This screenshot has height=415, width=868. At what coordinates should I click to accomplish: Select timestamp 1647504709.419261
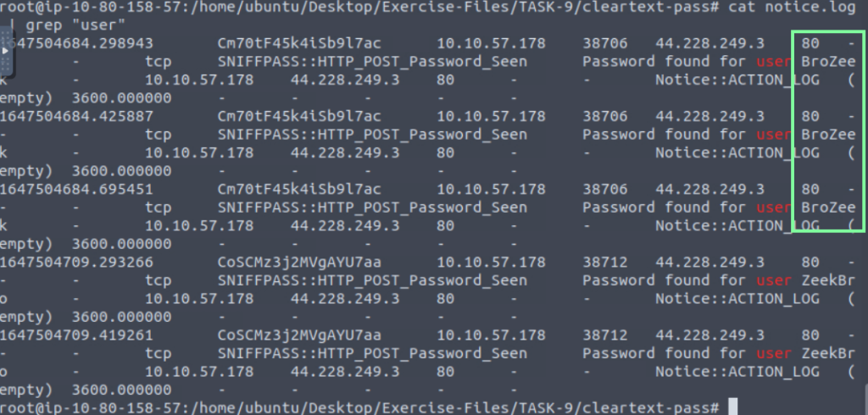click(x=78, y=335)
